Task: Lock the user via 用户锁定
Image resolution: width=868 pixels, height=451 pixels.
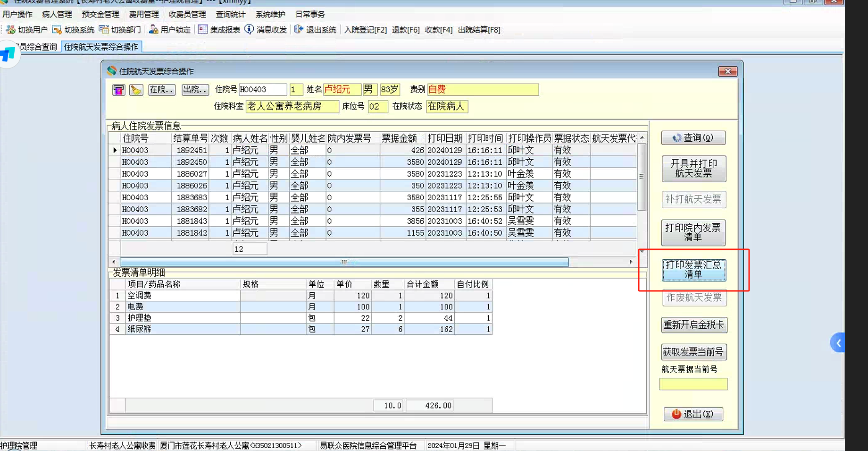Action: 170,30
